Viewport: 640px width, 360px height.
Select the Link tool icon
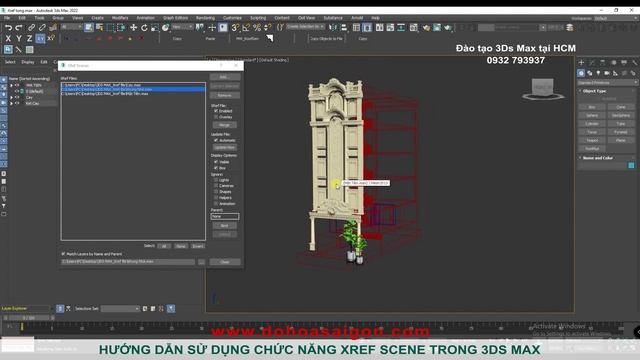tap(31, 28)
